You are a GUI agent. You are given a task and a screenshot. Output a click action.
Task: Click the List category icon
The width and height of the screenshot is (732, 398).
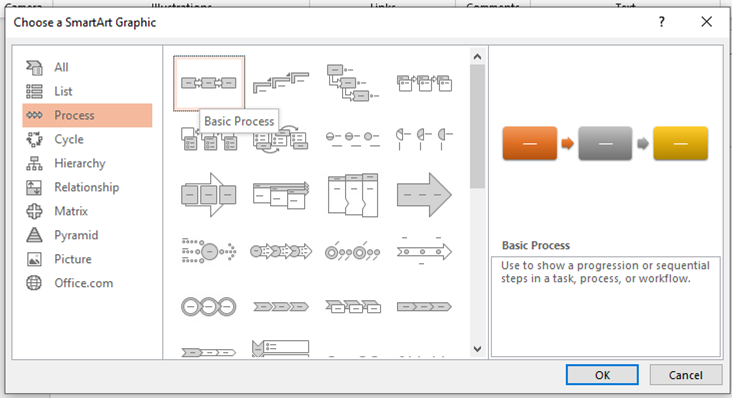click(34, 91)
